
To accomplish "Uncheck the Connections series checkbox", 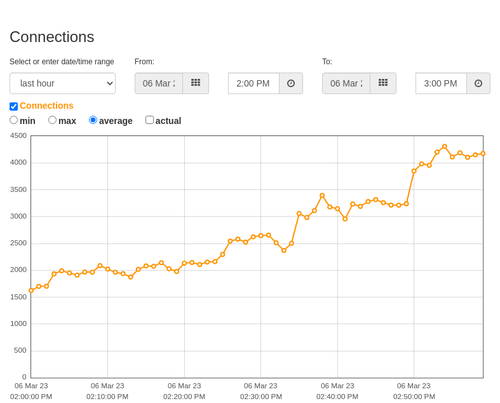I will pos(14,106).
